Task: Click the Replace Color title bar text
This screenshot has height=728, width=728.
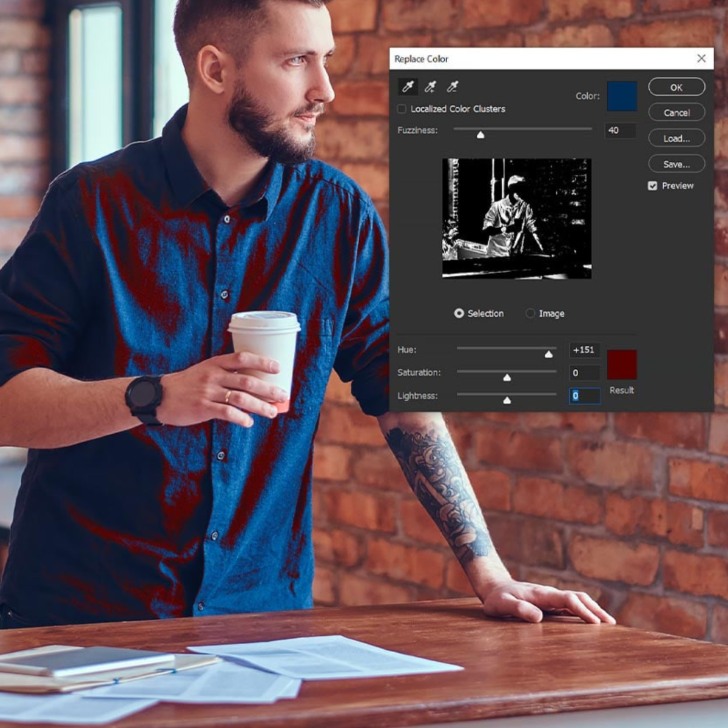Action: coord(421,59)
